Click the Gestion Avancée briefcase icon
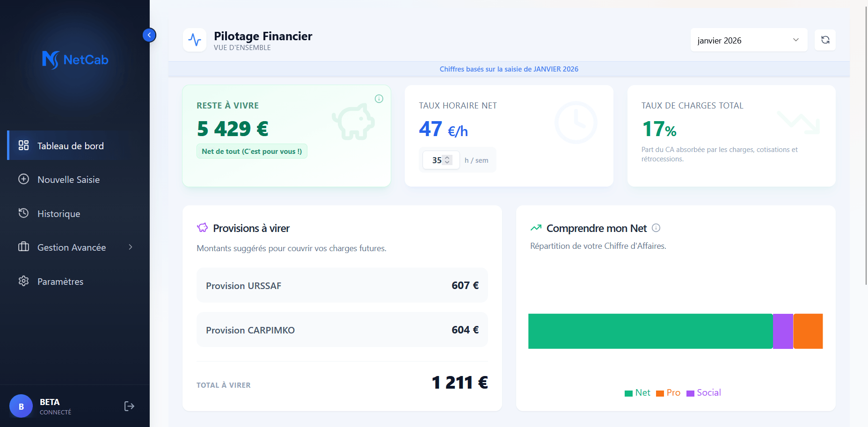 (x=23, y=247)
